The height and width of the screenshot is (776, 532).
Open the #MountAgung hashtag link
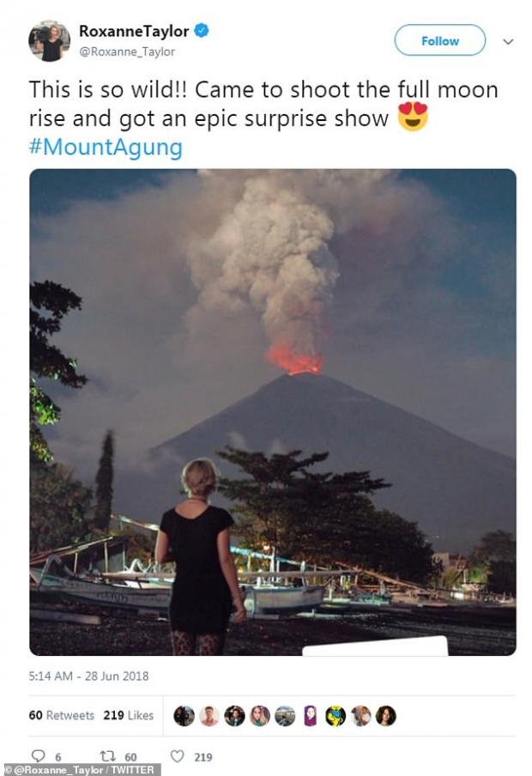[106, 147]
